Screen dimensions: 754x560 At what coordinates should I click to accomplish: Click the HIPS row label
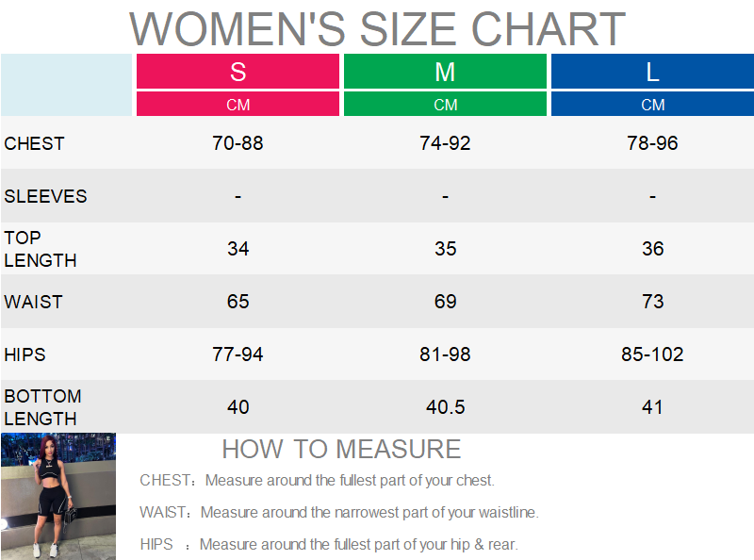pos(25,354)
